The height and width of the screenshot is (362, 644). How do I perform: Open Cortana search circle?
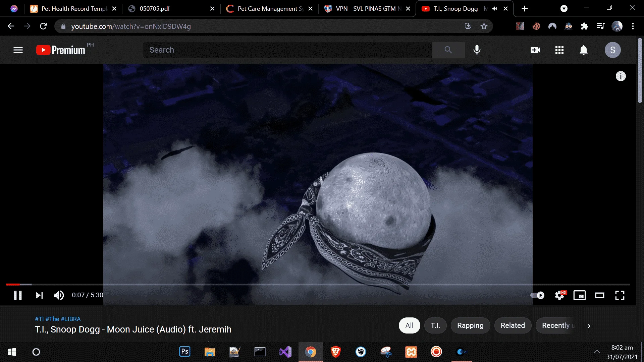click(36, 352)
